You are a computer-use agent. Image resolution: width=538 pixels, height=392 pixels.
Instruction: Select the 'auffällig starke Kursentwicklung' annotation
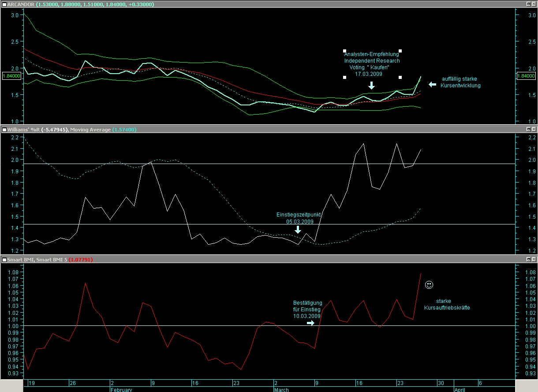pos(460,82)
